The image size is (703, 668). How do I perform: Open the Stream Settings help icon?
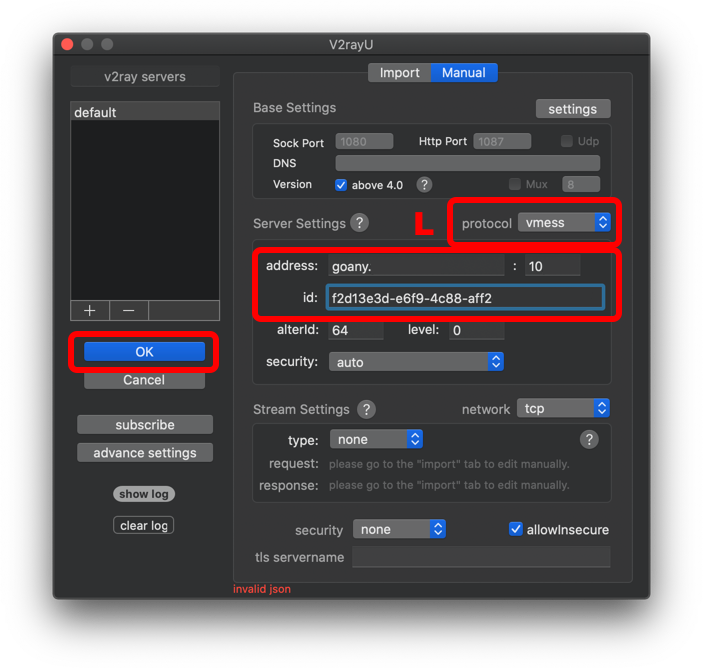[366, 409]
